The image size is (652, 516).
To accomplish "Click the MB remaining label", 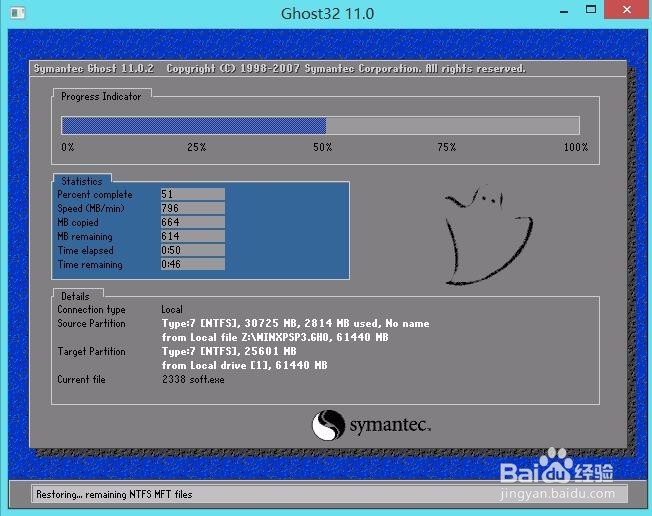I will [85, 237].
